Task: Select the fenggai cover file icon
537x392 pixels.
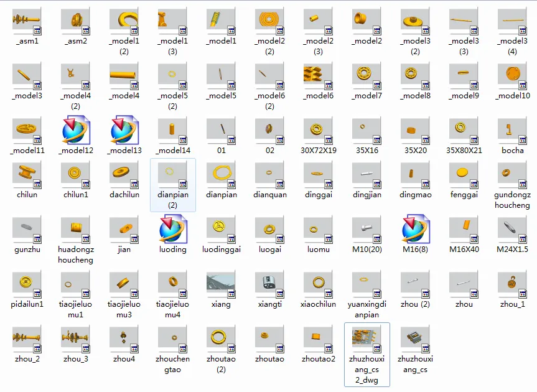Action: coord(464,175)
